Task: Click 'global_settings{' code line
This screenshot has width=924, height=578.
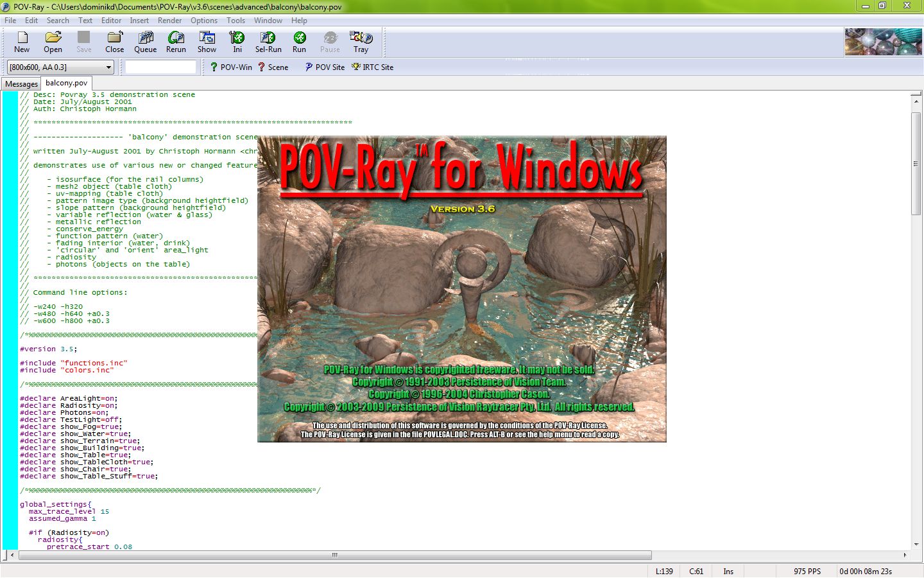Action: coord(56,505)
